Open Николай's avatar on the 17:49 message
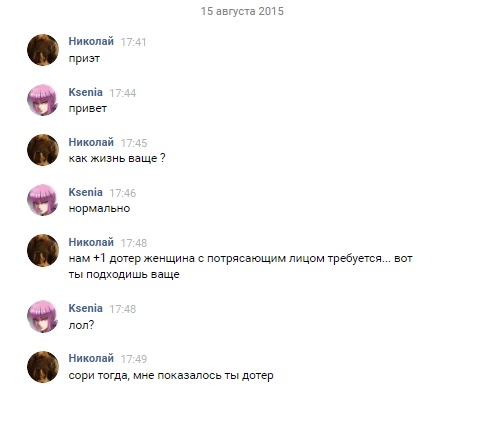The image size is (489, 423). [x=43, y=367]
